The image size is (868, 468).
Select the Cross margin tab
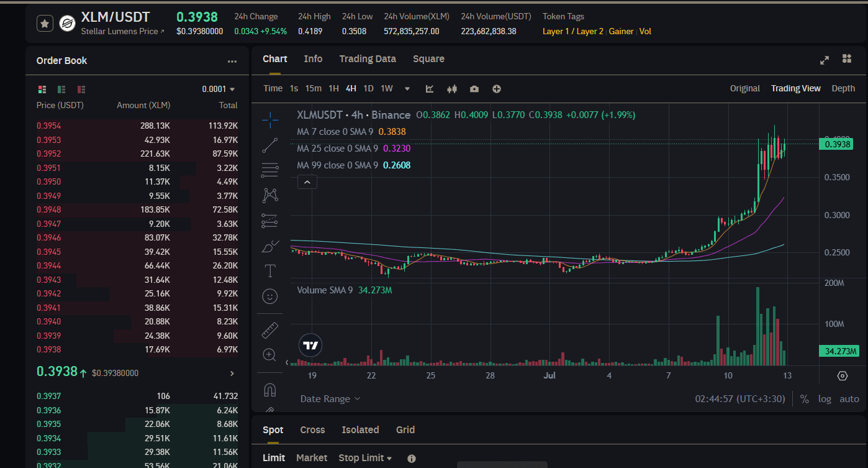pos(312,430)
